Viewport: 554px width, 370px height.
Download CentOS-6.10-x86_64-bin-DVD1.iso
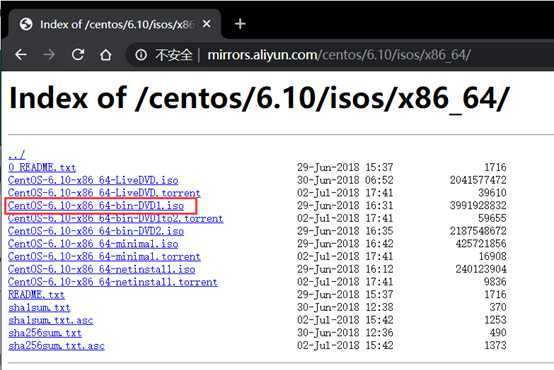(x=96, y=205)
